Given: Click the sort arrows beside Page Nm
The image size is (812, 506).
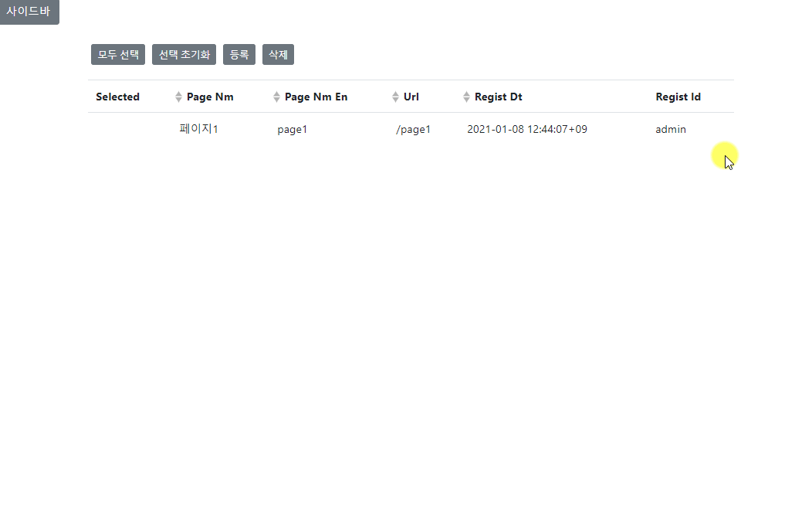Looking at the screenshot, I should pyautogui.click(x=179, y=97).
